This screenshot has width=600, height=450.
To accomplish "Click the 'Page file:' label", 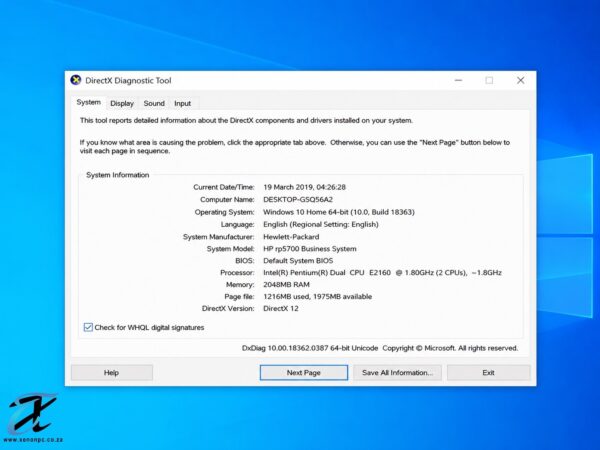I will click(x=239, y=297).
